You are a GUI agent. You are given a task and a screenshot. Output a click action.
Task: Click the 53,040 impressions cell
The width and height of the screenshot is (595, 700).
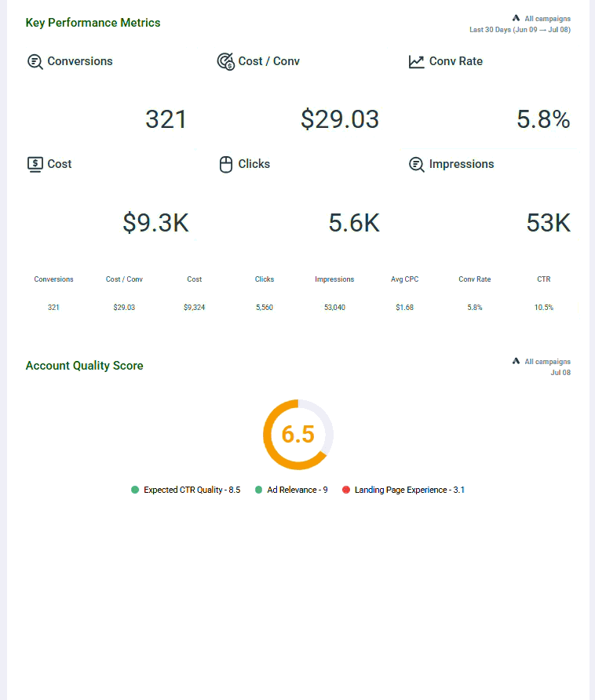[334, 308]
